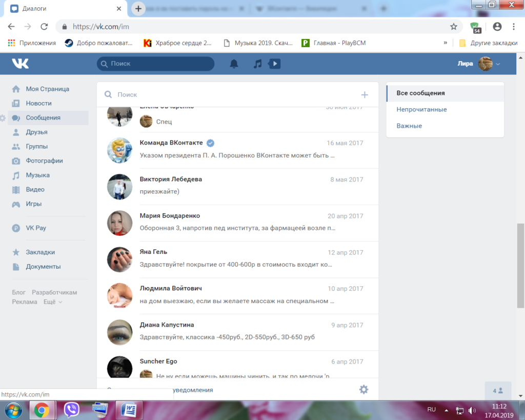Image resolution: width=525 pixels, height=420 pixels.
Task: Open the Мария Бондаренко conversation
Action: point(238,224)
